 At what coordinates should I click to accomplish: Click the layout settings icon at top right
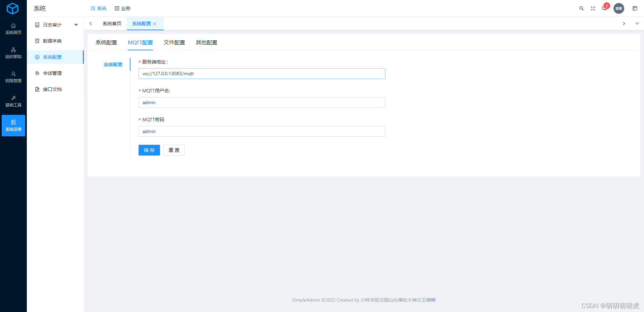tap(635, 8)
